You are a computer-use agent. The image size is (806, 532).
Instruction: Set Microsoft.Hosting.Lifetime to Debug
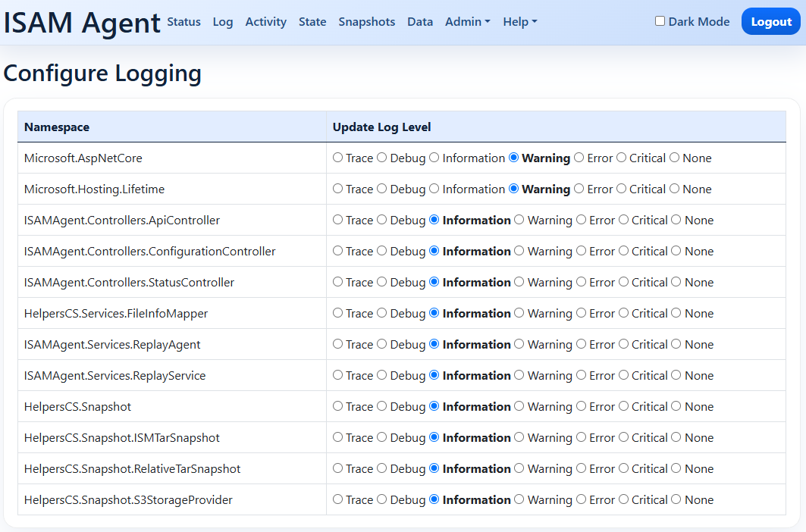[382, 189]
